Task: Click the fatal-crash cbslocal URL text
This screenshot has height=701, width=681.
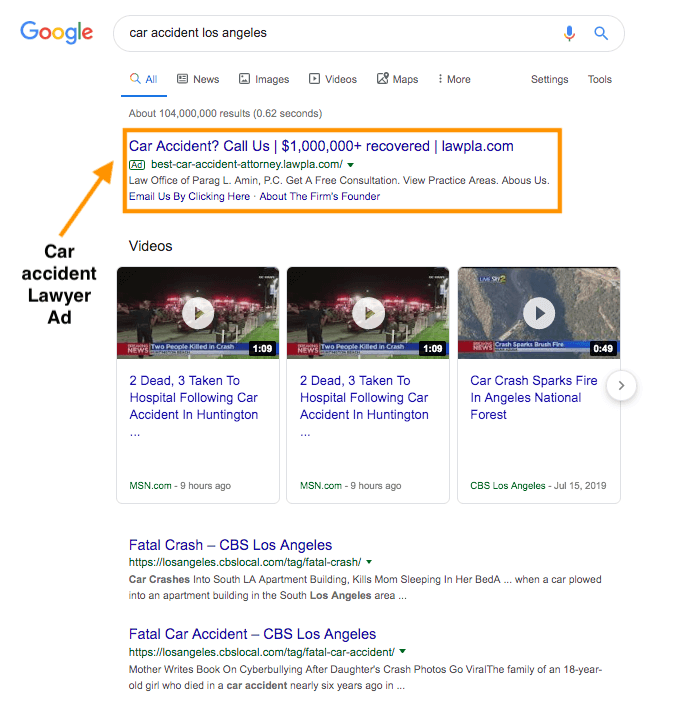Action: click(245, 562)
